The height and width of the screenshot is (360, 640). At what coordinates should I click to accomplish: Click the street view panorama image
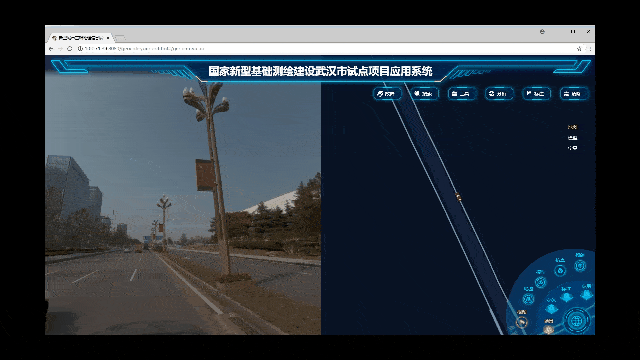click(x=183, y=204)
